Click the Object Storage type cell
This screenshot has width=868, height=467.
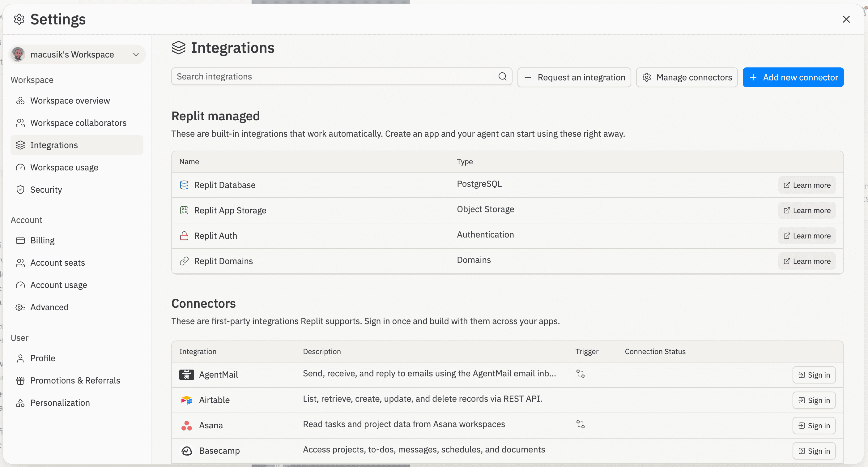click(485, 209)
